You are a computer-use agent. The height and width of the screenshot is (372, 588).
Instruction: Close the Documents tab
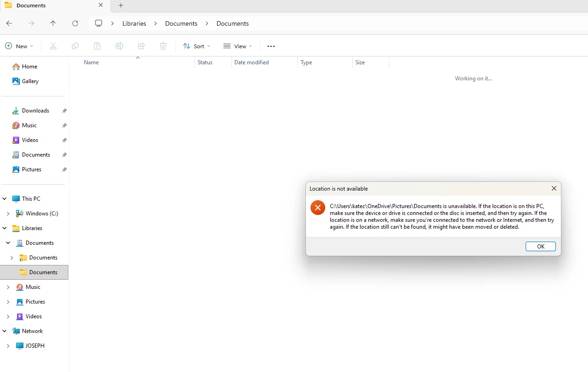point(101,6)
